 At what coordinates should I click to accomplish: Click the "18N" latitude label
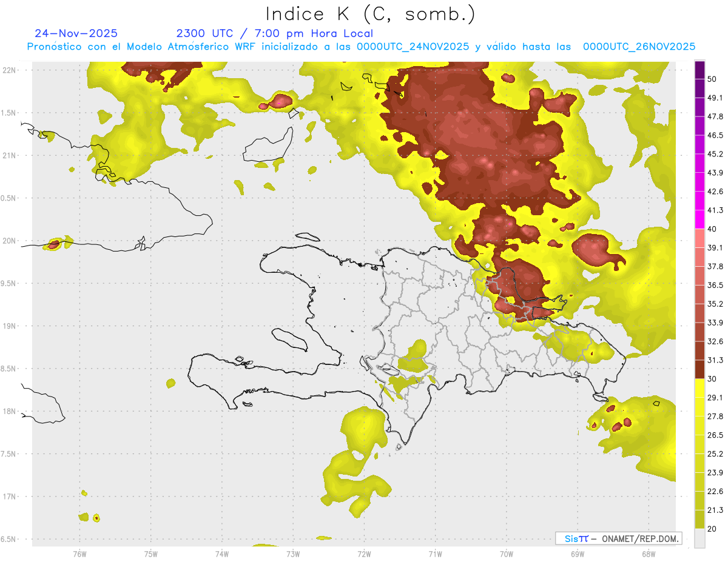(9, 411)
